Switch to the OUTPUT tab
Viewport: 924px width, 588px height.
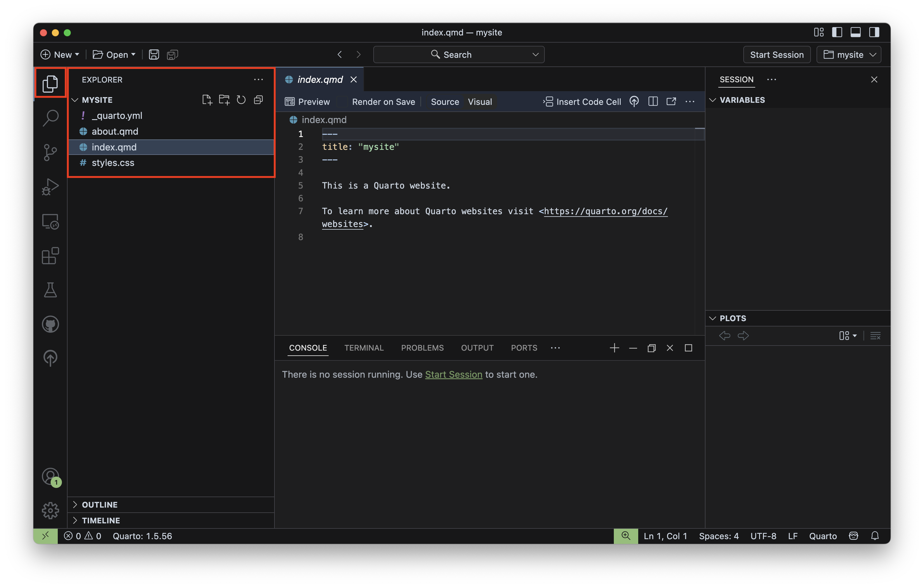click(x=477, y=348)
